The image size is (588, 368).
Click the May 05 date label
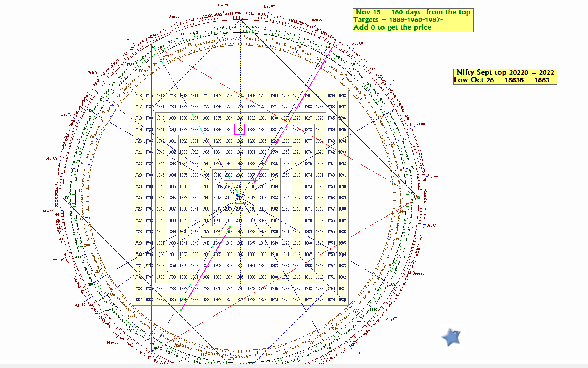(113, 342)
